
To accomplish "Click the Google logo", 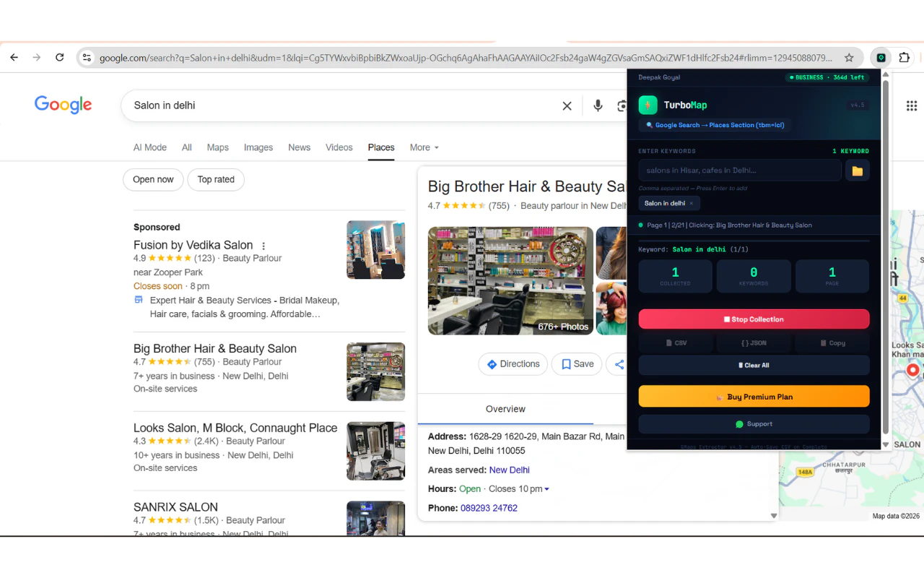I will click(x=64, y=105).
